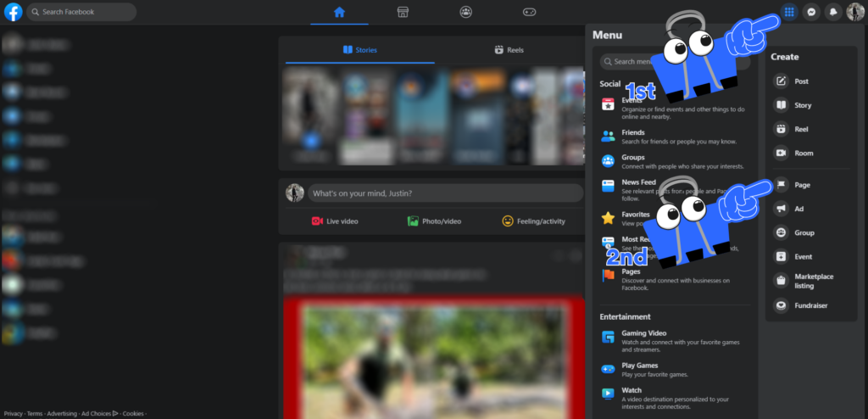868x419 pixels.
Task: Create a new Event
Action: [811, 257]
